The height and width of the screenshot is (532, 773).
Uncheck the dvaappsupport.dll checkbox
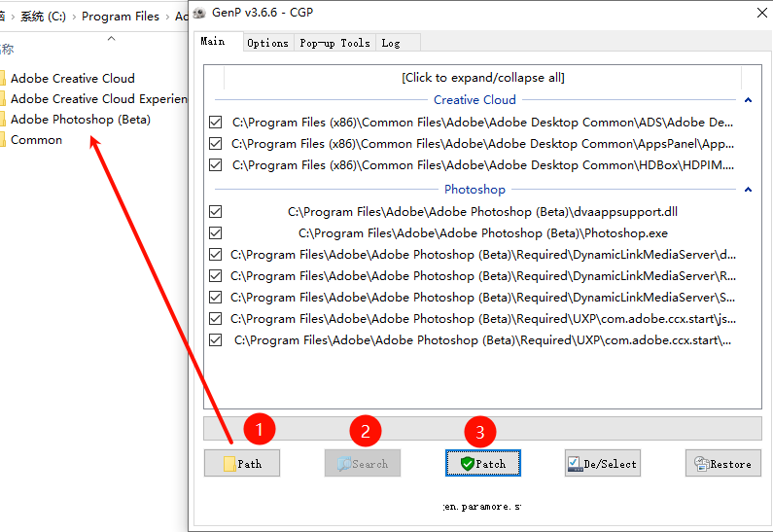(216, 211)
